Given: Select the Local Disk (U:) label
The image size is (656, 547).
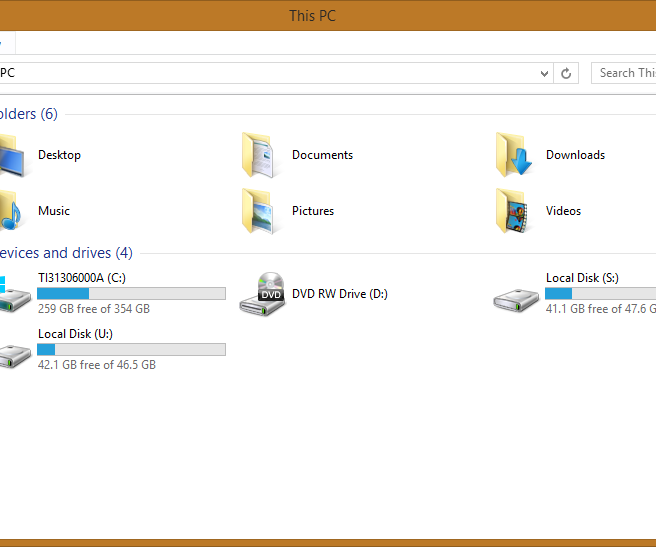Looking at the screenshot, I should (x=75, y=334).
